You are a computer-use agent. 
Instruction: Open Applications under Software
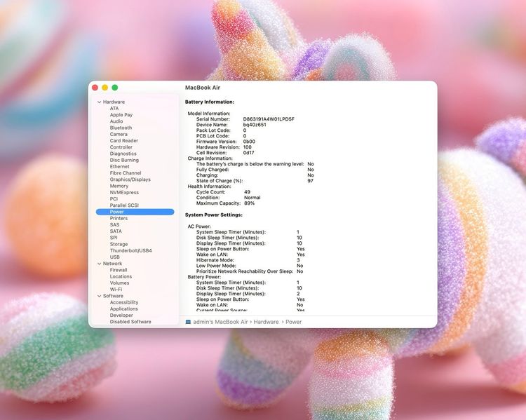pyautogui.click(x=123, y=309)
